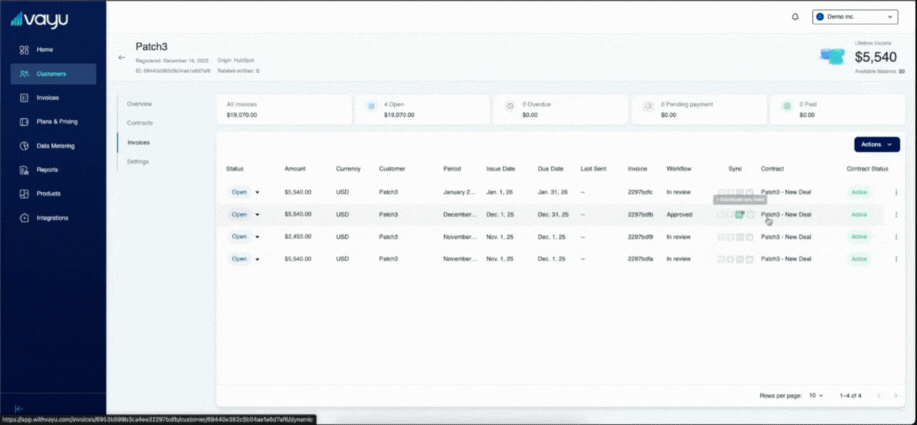Click the Amount column header
Screen dimensions: 917x425
295,169
